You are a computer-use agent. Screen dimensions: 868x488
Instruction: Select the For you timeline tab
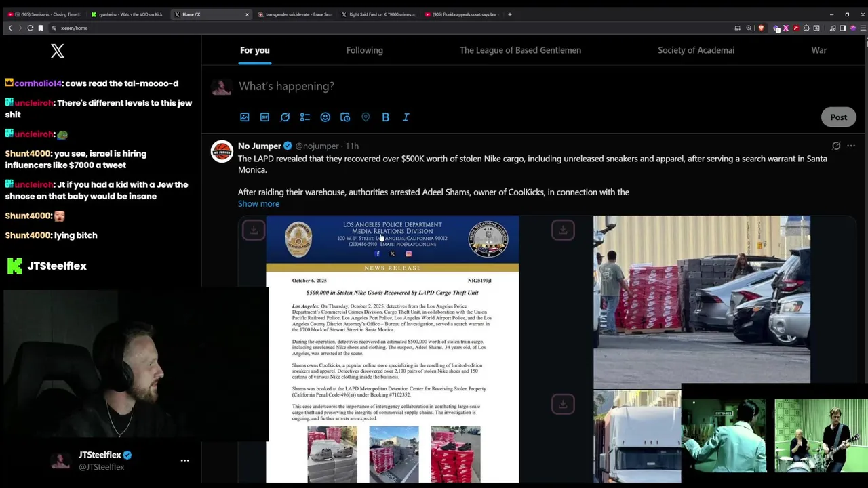point(255,50)
